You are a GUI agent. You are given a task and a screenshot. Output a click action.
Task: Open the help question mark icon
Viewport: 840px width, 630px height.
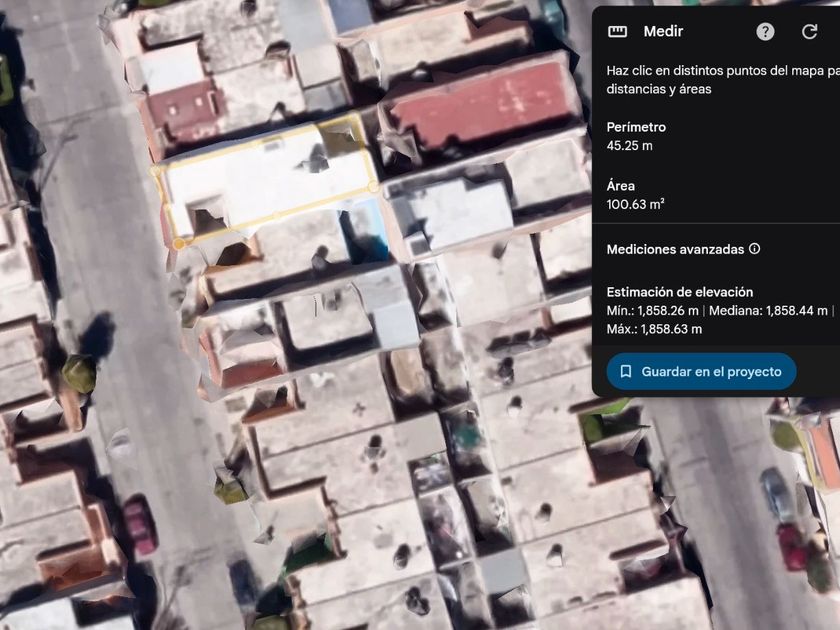pyautogui.click(x=765, y=32)
